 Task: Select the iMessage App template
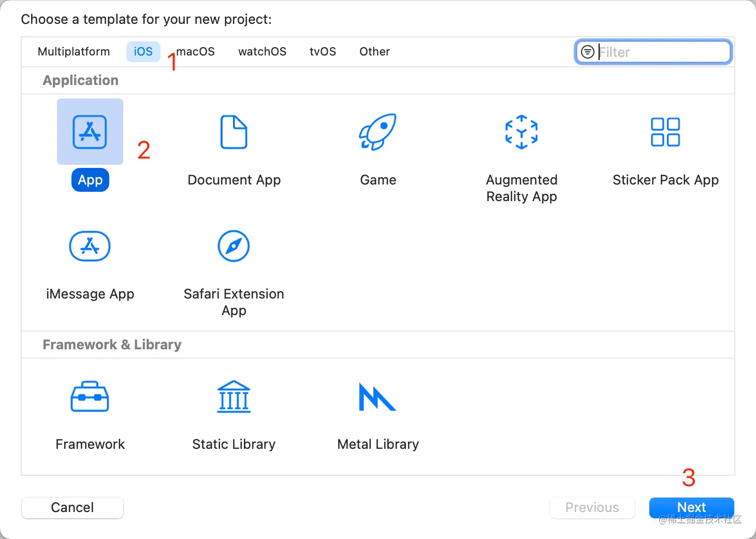[90, 246]
